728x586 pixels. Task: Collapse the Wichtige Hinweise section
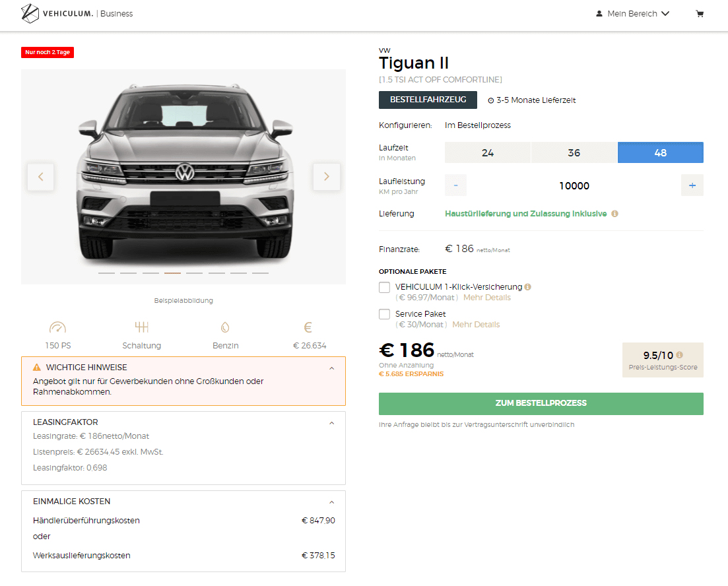(x=331, y=368)
